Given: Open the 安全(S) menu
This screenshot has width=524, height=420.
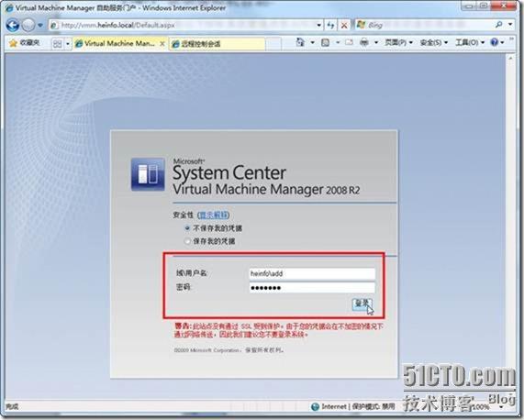Looking at the screenshot, I should click(434, 42).
